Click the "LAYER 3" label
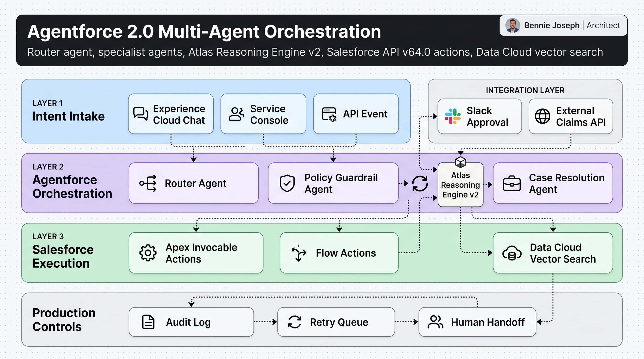This screenshot has height=359, width=644. [x=48, y=237]
